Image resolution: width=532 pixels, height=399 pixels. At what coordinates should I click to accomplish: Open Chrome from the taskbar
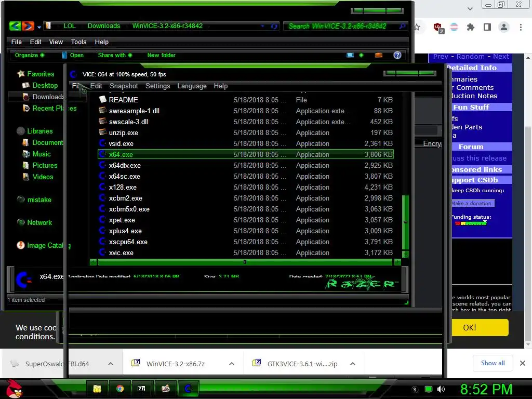[120, 389]
